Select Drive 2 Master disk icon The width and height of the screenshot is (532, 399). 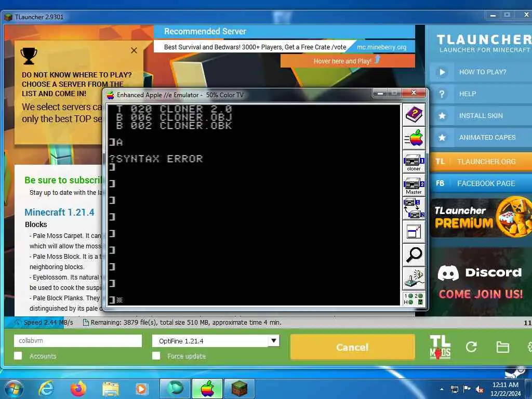pos(414,185)
